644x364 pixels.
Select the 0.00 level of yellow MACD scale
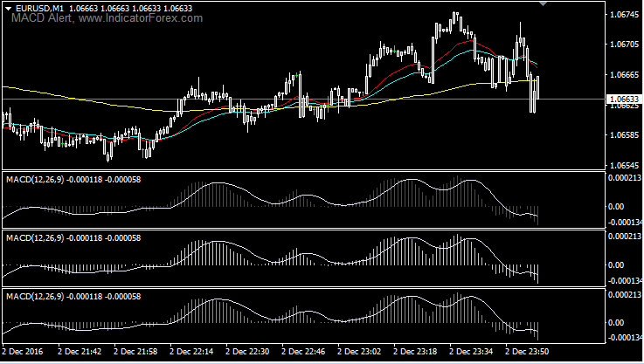(x=616, y=265)
